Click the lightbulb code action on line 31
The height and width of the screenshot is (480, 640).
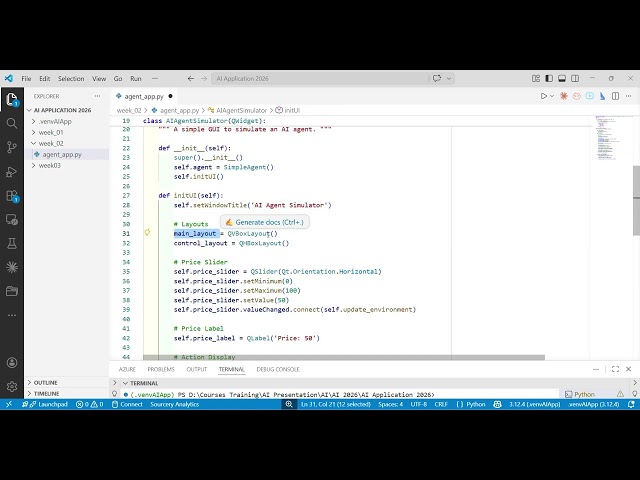coord(147,233)
